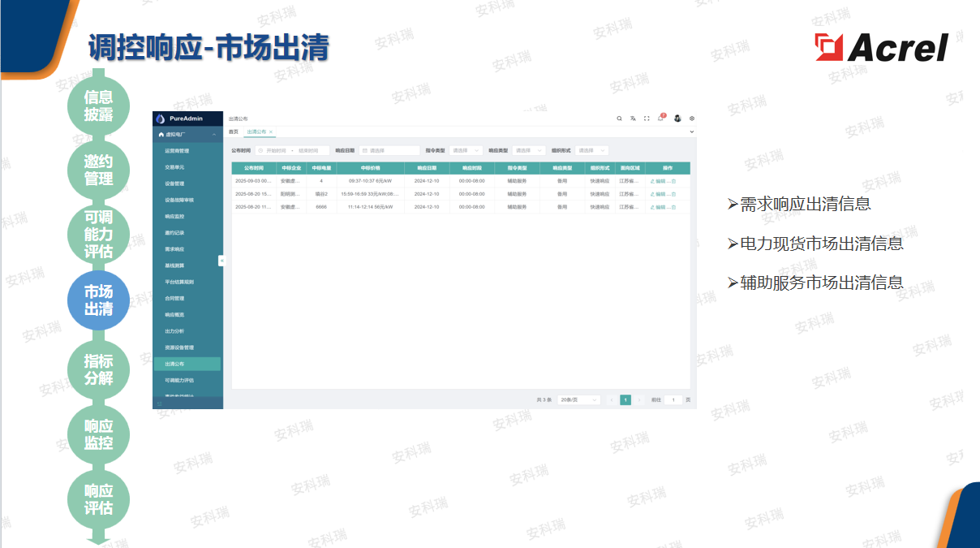Image resolution: width=980 pixels, height=548 pixels.
Task: Open the 20条/页 page size dropdown
Action: [x=578, y=399]
